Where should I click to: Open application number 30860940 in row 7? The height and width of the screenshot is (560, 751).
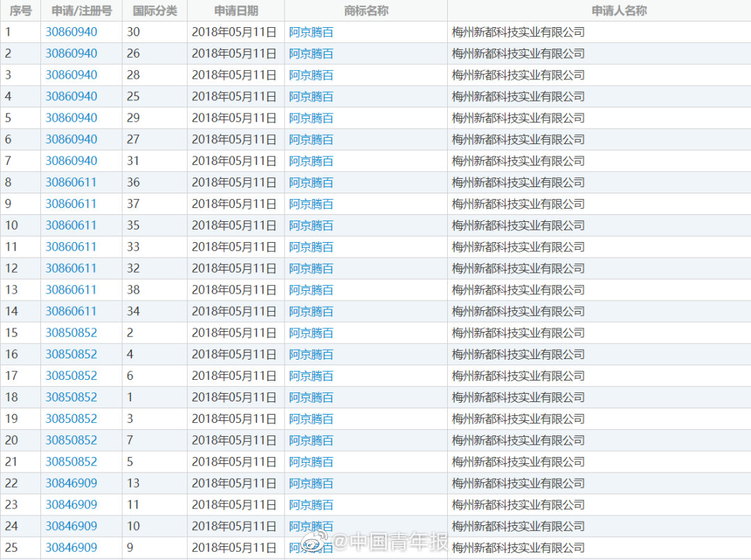(71, 161)
